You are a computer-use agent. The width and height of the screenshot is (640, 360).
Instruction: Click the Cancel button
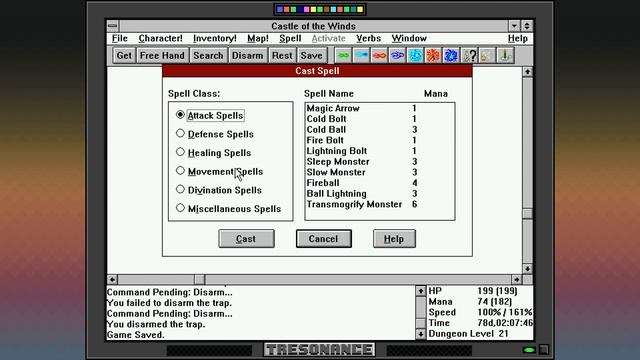(x=323, y=239)
